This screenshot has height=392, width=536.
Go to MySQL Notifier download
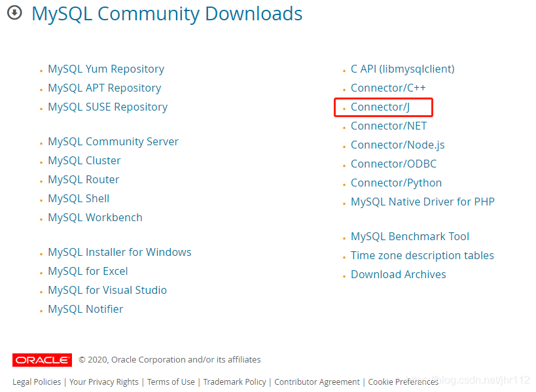click(86, 310)
